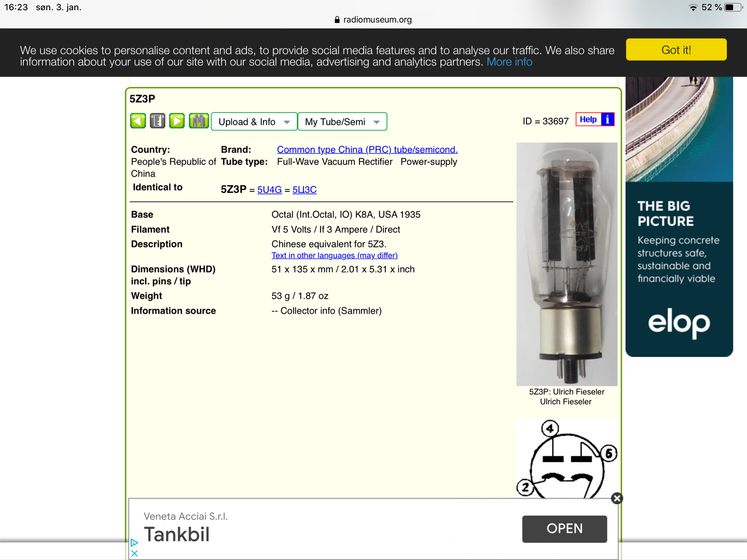Tap the radiomuseum.org address bar
Image resolution: width=747 pixels, height=560 pixels.
point(374,20)
